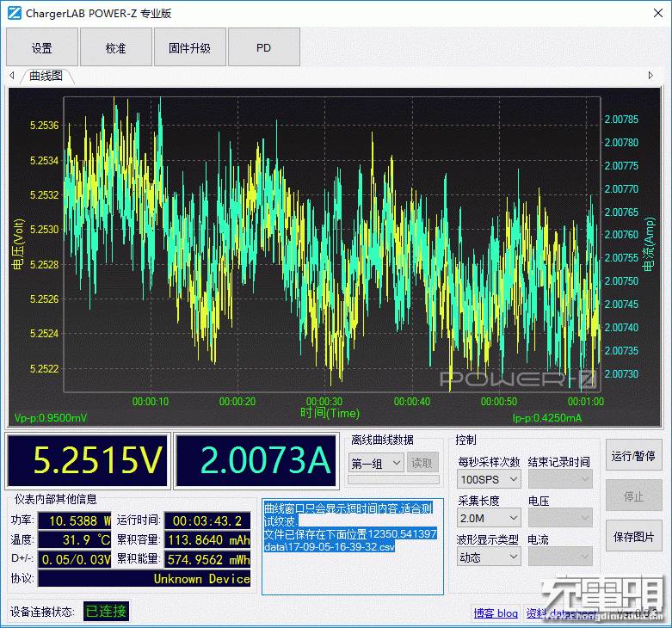
Task: Click the 已连接 connection status indicator
Action: pos(106,611)
